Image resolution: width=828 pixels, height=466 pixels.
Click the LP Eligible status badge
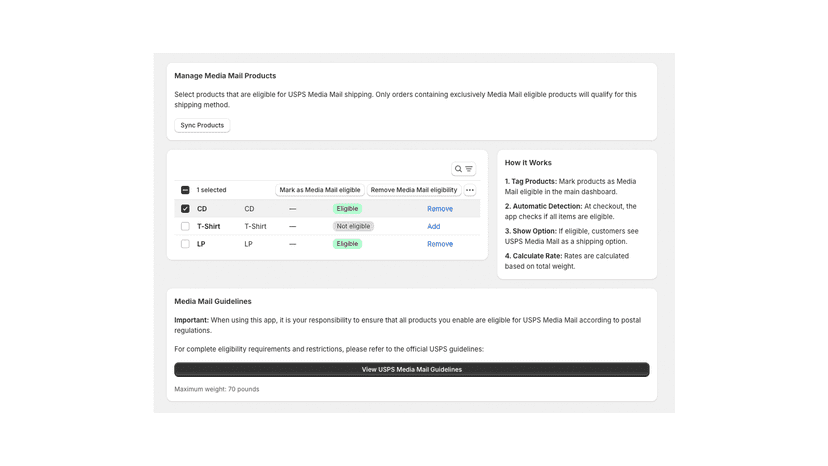[347, 244]
